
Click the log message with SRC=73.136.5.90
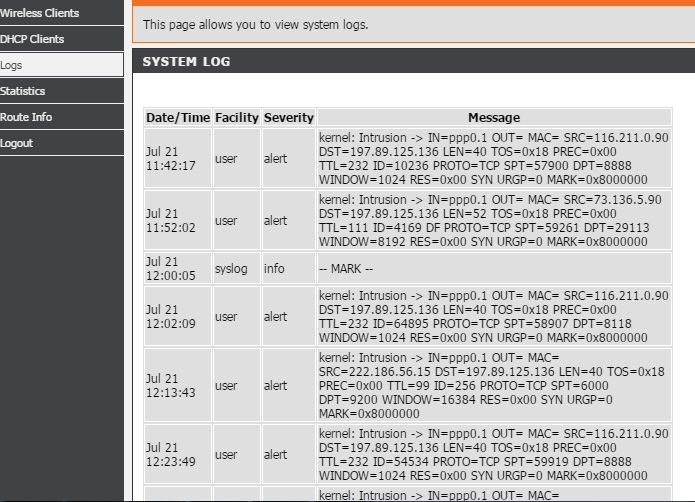coord(494,221)
